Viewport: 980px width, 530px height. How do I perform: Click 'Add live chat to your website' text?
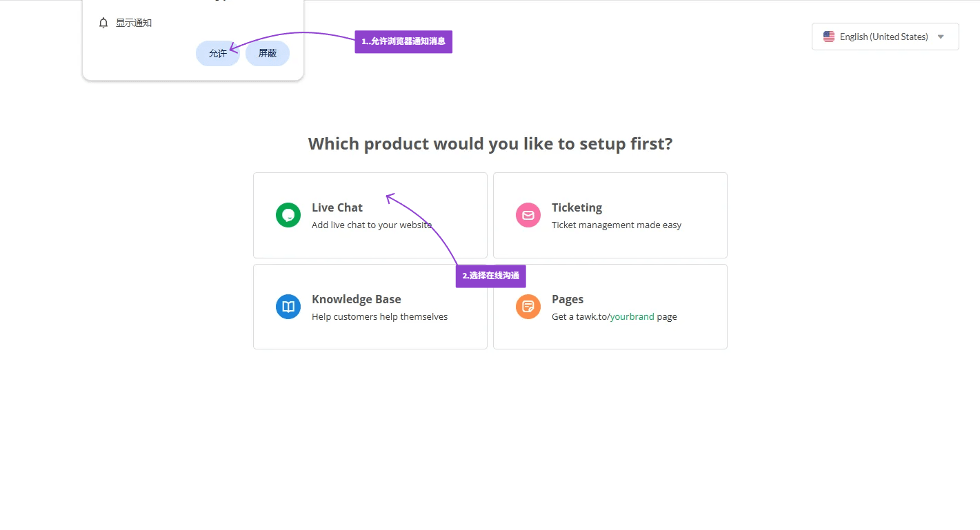(371, 225)
